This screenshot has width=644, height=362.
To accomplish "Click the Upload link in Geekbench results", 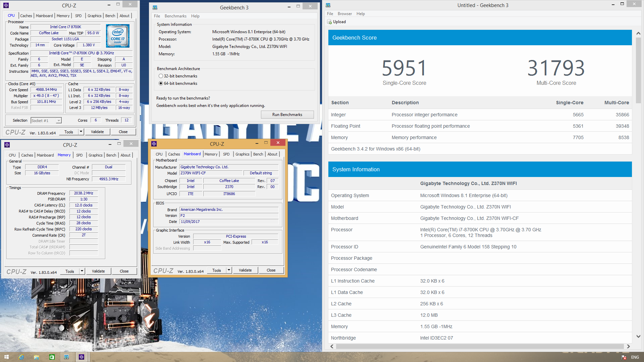I will 339,22.
